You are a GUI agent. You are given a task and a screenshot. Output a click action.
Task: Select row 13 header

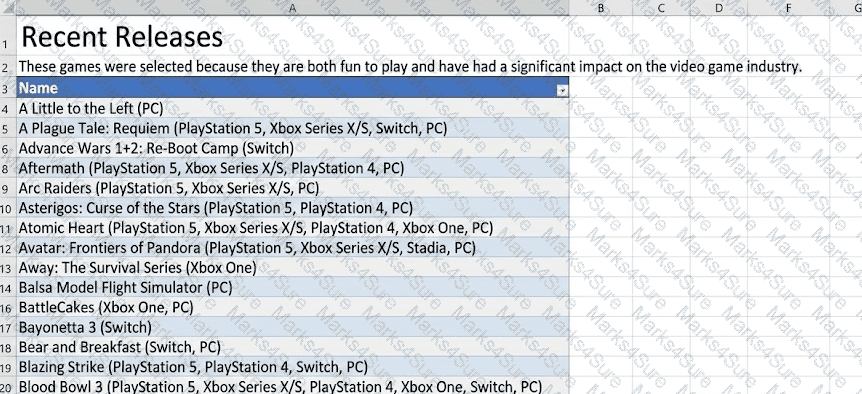point(8,268)
